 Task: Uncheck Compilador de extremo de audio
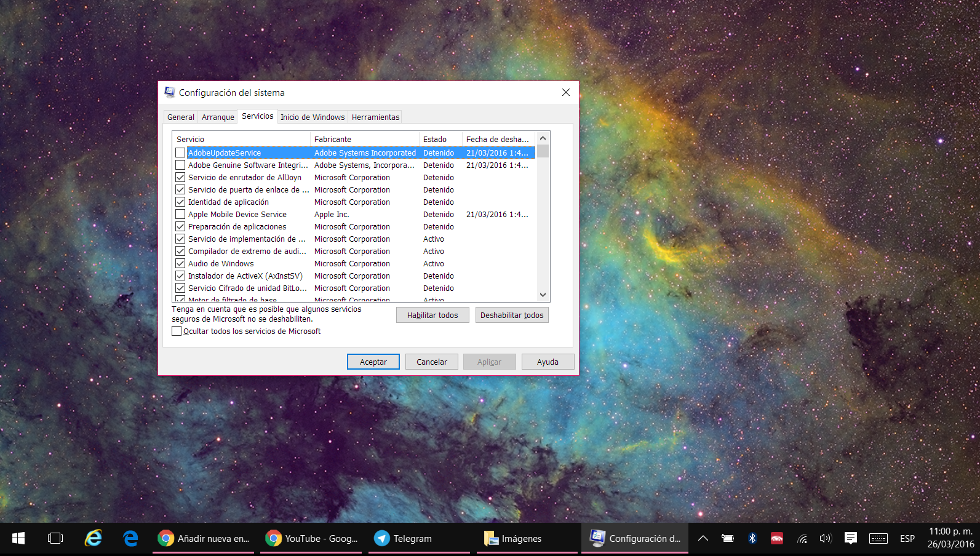[180, 251]
